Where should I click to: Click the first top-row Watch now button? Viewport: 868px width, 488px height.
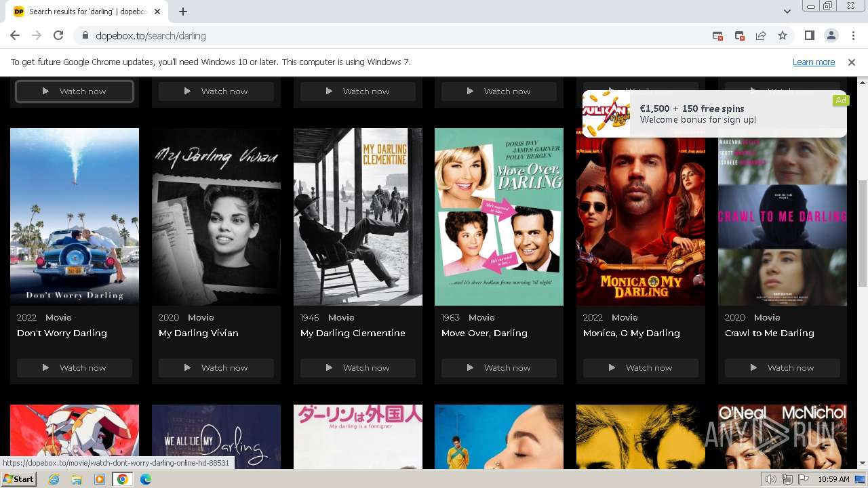pyautogui.click(x=75, y=91)
